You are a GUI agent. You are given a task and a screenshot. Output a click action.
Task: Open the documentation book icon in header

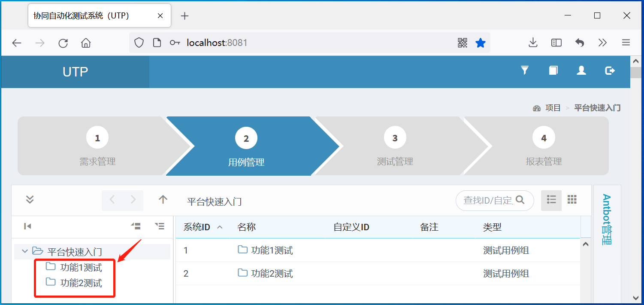(553, 70)
